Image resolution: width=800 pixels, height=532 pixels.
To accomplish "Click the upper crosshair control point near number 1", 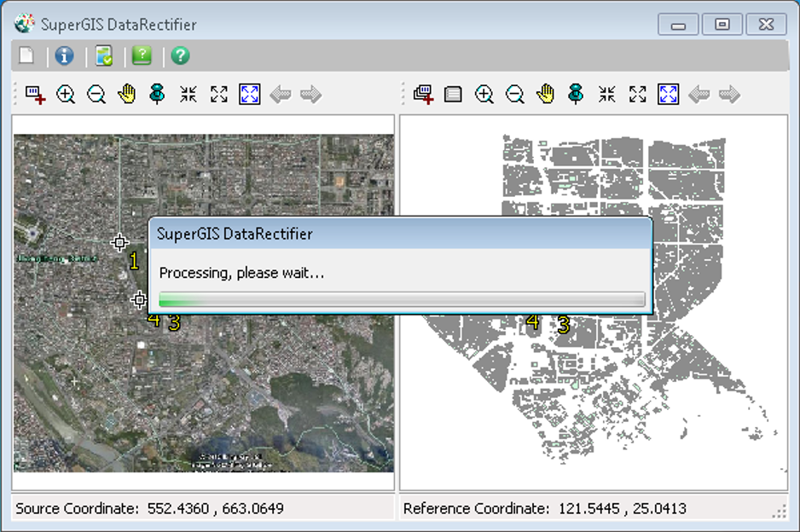I will tap(119, 242).
